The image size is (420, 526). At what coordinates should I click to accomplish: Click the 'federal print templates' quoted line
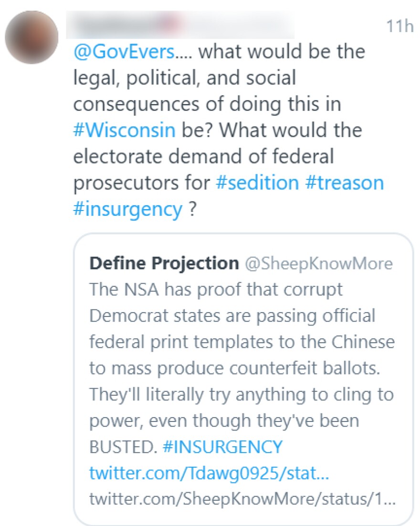[x=242, y=342]
